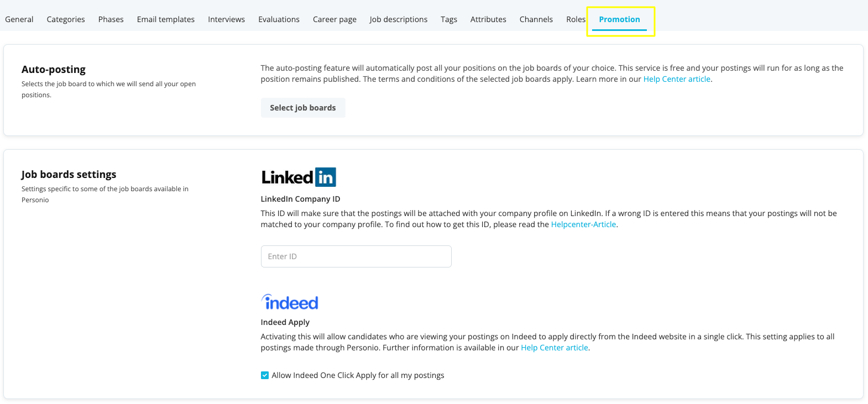The width and height of the screenshot is (868, 404).
Task: Open Indeed Apply Help Center article link
Action: [555, 348]
